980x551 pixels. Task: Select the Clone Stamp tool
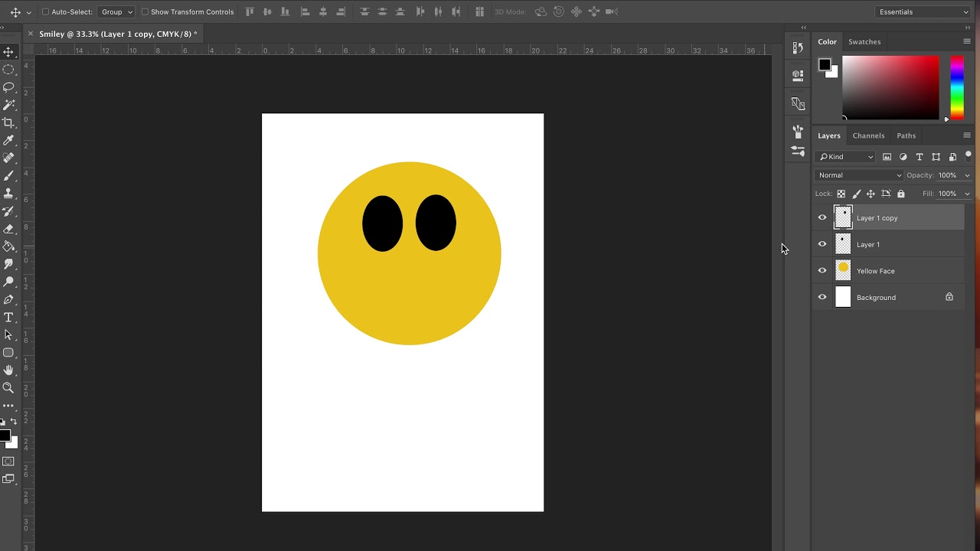(8, 194)
